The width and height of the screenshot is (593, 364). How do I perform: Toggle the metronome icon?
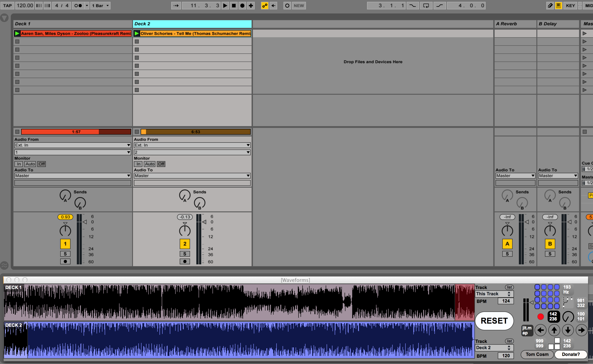click(x=78, y=6)
